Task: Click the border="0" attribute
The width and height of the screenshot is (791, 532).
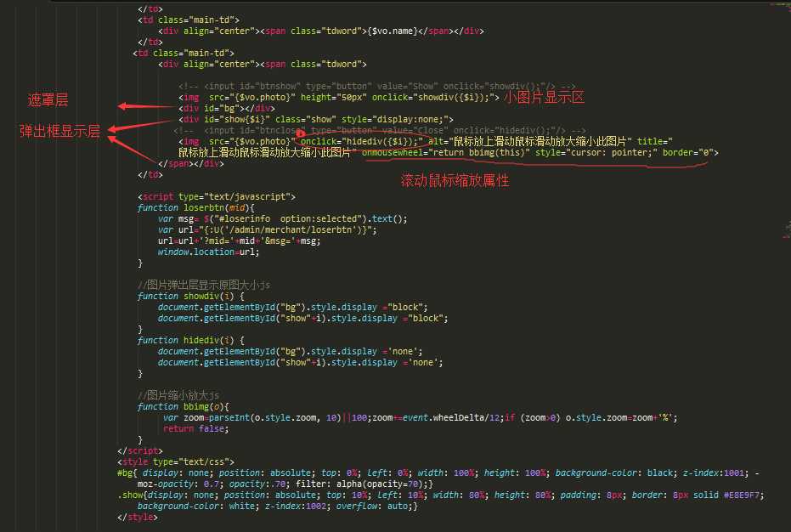Action: point(687,152)
